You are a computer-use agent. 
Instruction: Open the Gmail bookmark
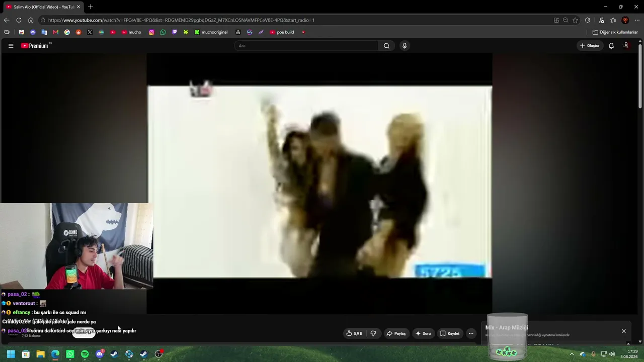55,32
